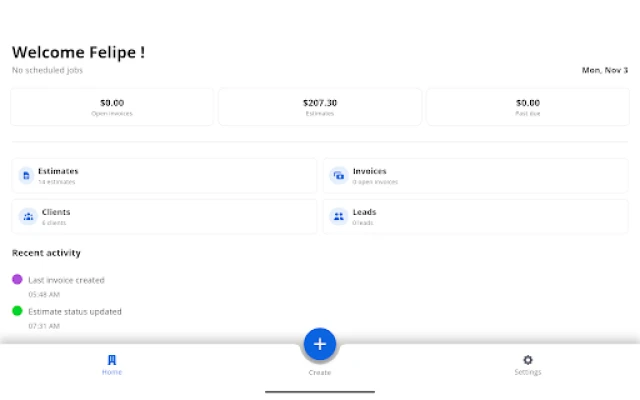The height and width of the screenshot is (400, 640).
Task: View Estimate status updated entry
Action: pos(75,311)
